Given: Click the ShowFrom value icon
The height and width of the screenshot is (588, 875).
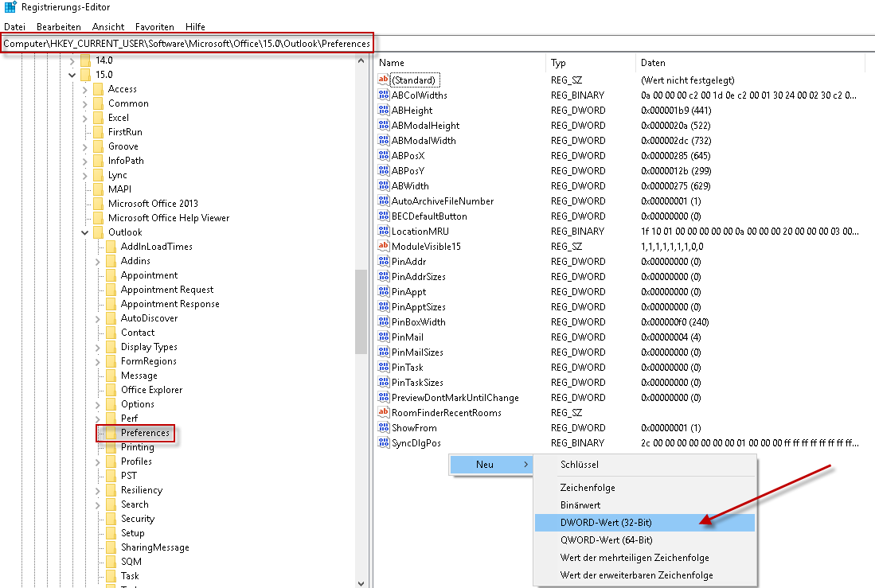Looking at the screenshot, I should click(384, 427).
